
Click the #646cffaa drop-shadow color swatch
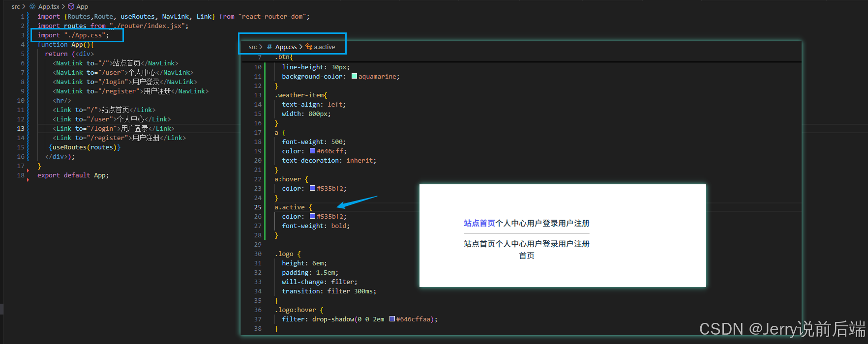tap(392, 319)
